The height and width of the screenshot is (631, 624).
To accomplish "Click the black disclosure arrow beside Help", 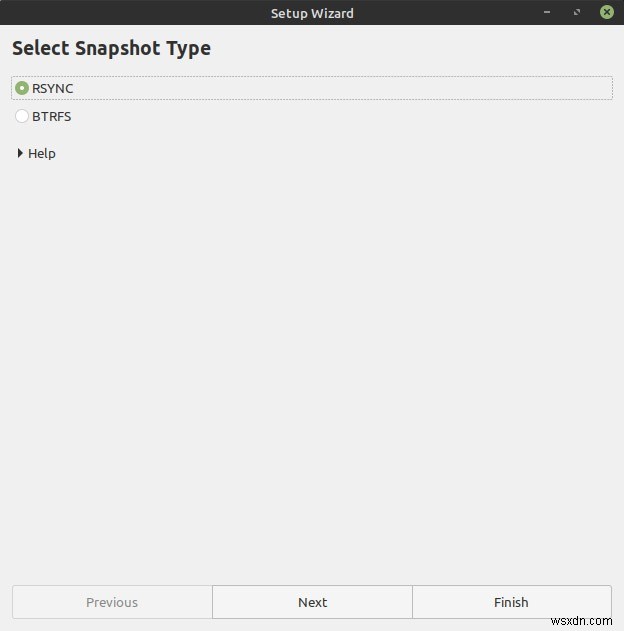I will 20,153.
